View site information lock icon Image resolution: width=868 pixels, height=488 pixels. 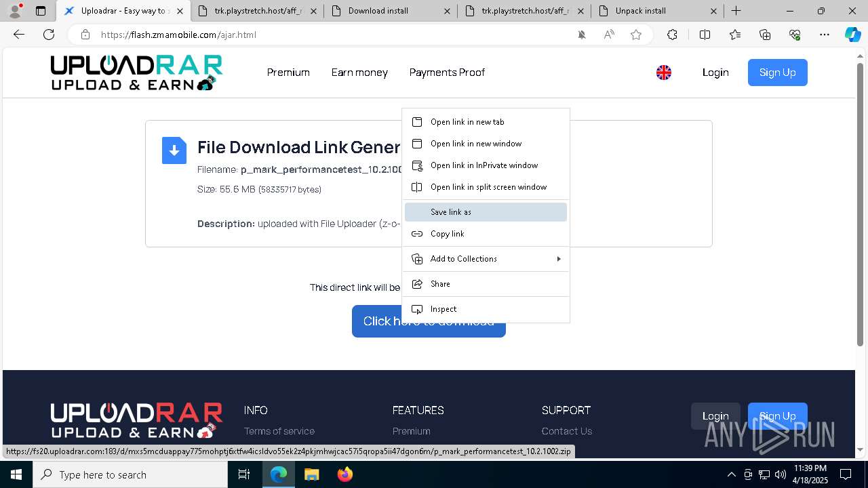pyautogui.click(x=85, y=35)
